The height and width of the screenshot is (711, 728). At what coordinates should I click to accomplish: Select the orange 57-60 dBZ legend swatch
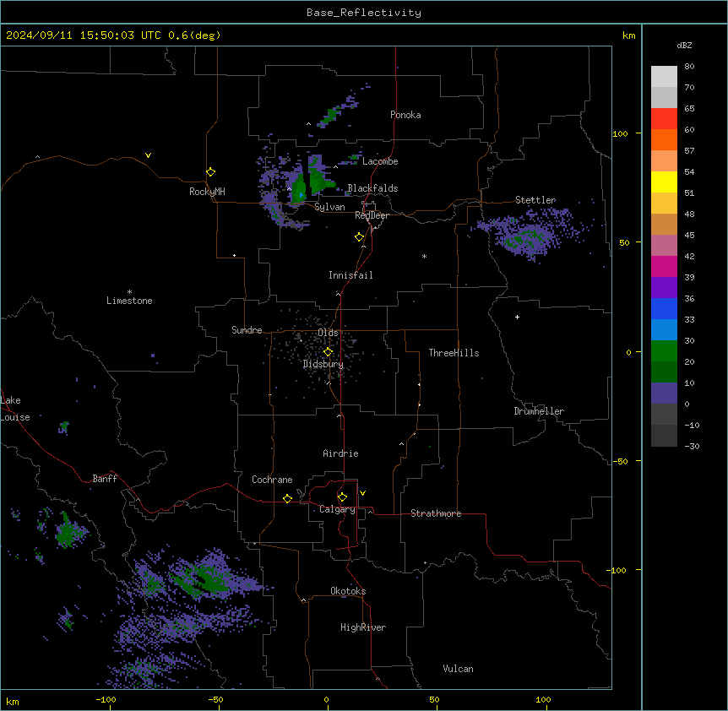(664, 139)
